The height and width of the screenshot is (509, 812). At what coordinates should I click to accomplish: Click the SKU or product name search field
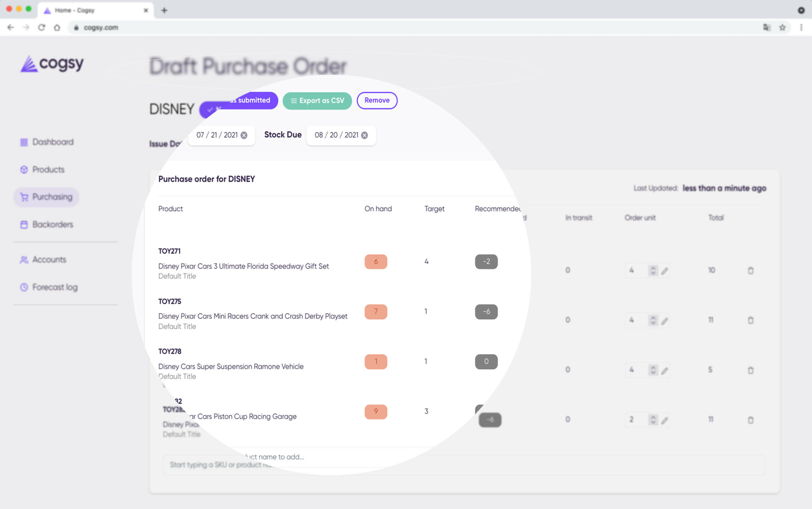[x=464, y=465]
